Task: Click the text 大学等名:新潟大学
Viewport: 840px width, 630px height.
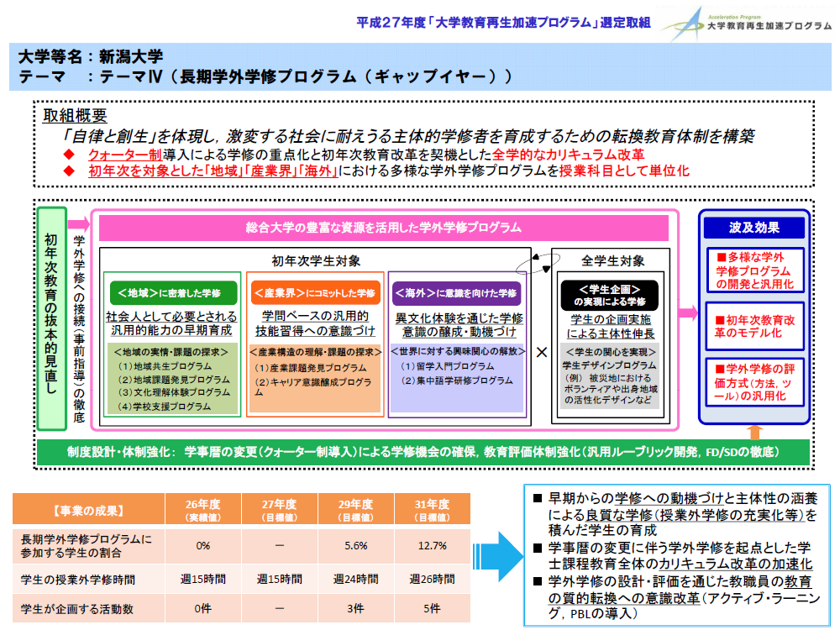Action: (x=91, y=56)
